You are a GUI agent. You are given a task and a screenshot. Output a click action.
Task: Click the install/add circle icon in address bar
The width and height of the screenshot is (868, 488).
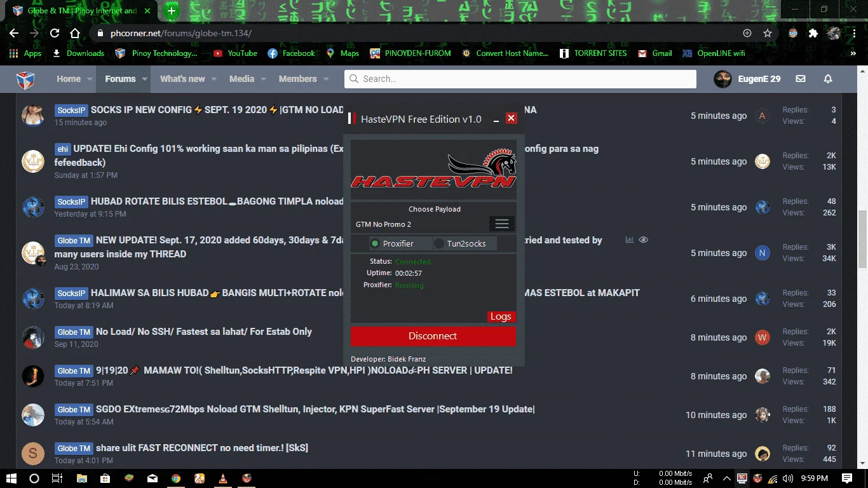pyautogui.click(x=747, y=33)
